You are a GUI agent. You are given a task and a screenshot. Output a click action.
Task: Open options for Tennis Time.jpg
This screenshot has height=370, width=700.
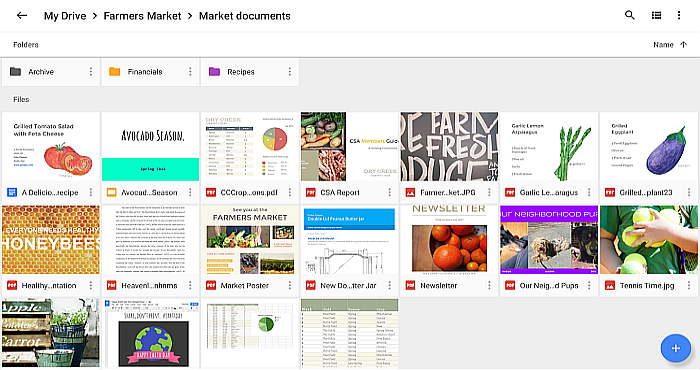tap(689, 285)
